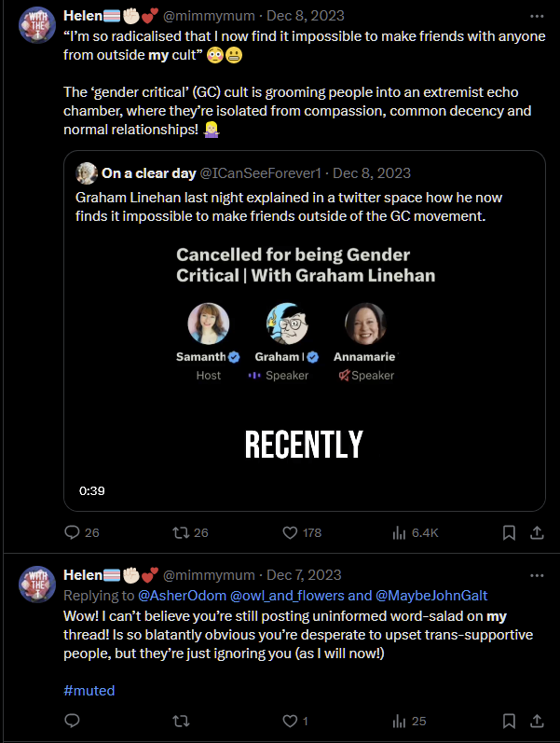Repost the Dec 7 reply tweet
This screenshot has height=743, width=560.
(x=181, y=722)
